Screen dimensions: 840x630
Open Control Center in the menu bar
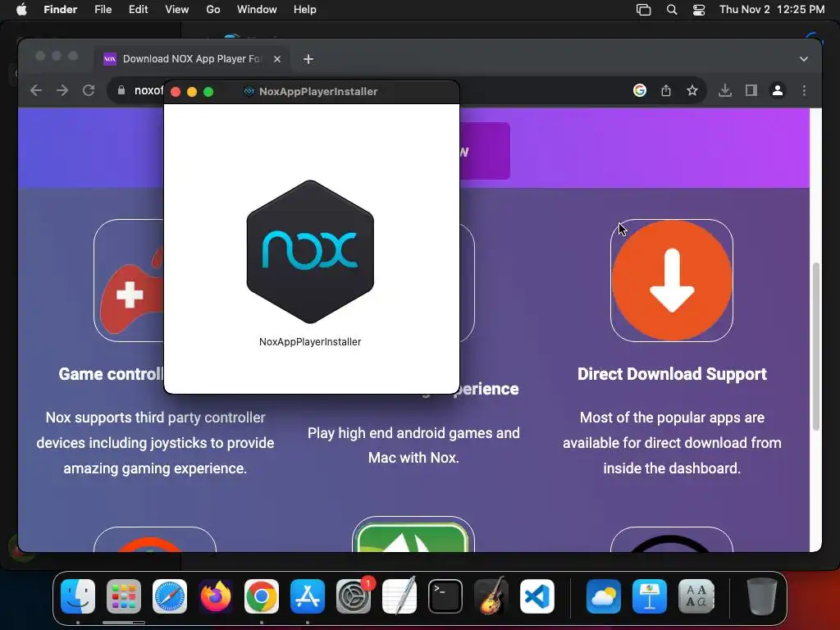[699, 10]
